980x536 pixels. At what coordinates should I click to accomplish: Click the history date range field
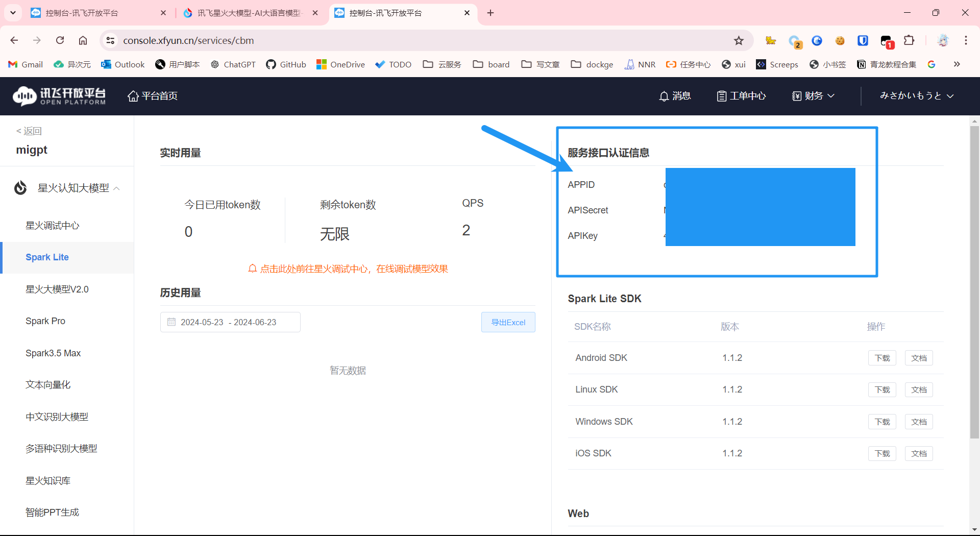(230, 322)
